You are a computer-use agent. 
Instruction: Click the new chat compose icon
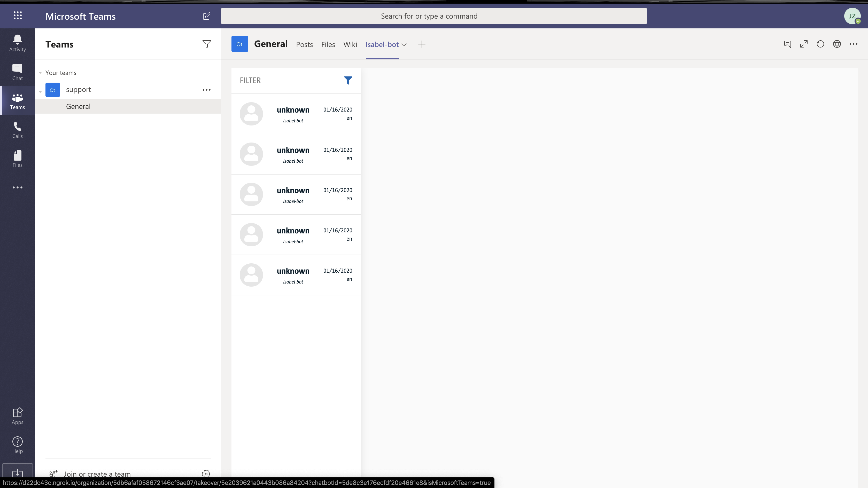207,16
